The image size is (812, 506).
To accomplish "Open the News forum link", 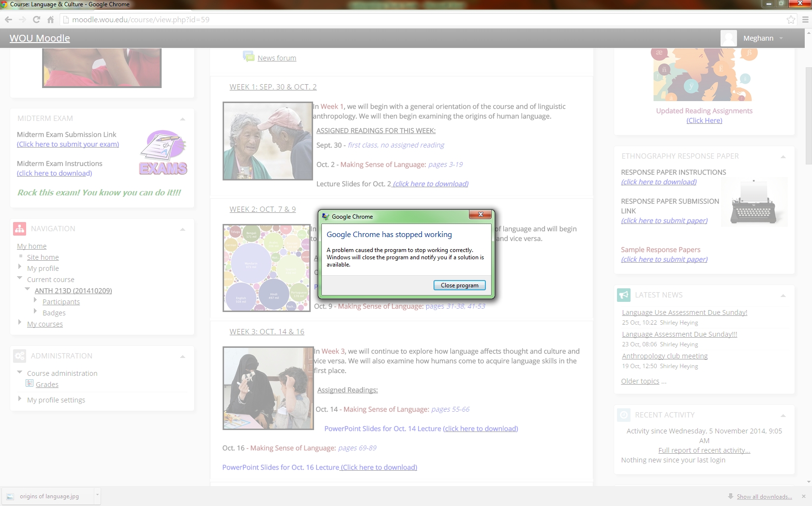I will (277, 58).
